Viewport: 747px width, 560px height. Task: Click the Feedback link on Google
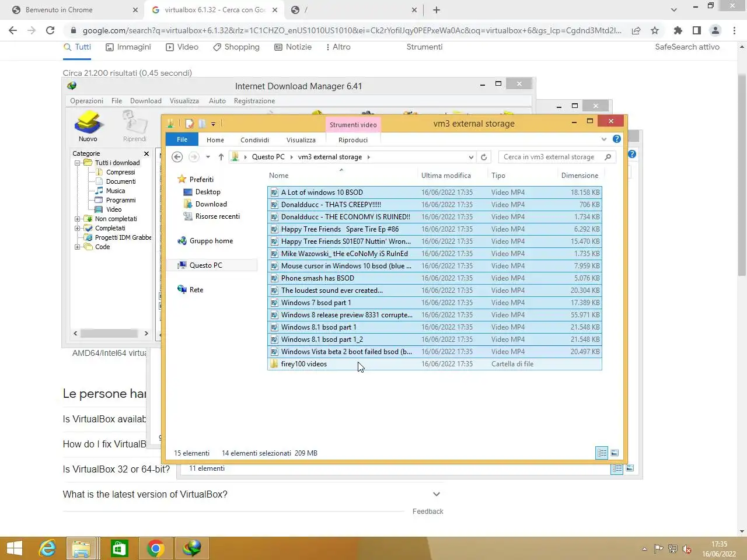(428, 512)
